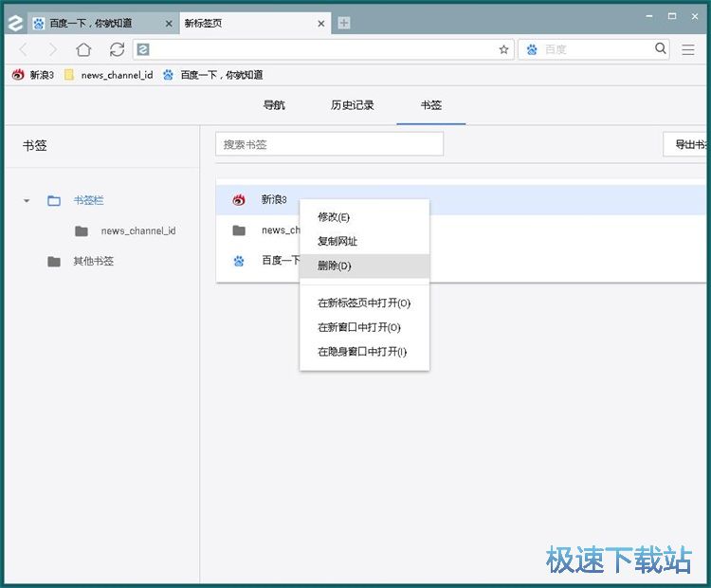Open new tab with plus icon
The image size is (711, 588).
coord(344,23)
